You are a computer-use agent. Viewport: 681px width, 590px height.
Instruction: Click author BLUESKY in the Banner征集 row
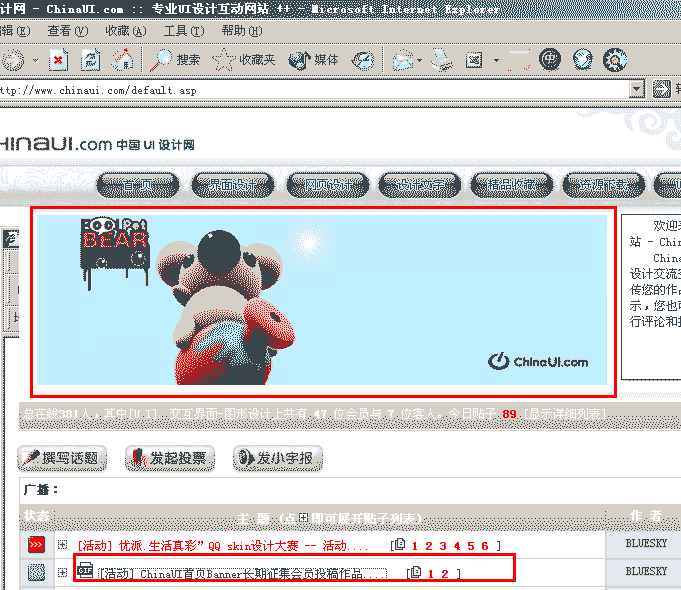pos(646,571)
